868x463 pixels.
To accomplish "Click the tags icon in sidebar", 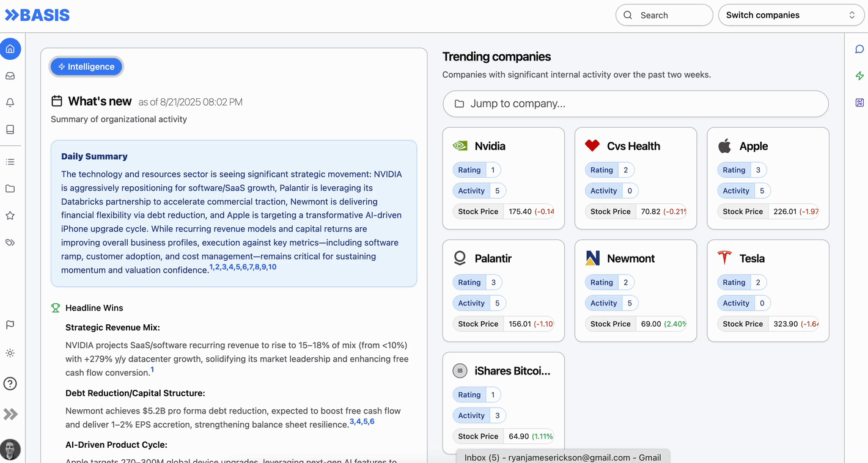I will 10,242.
